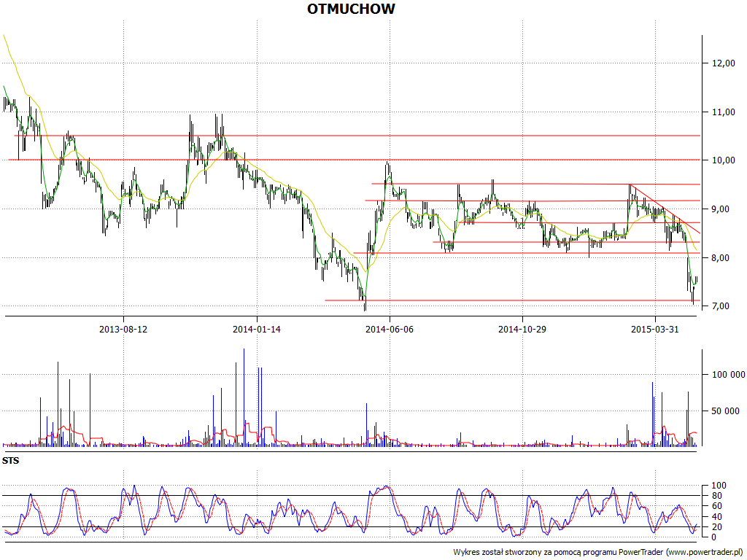Viewport: 747px width, 560px height.
Task: Click the 40 stochastic scale label
Action: (716, 517)
